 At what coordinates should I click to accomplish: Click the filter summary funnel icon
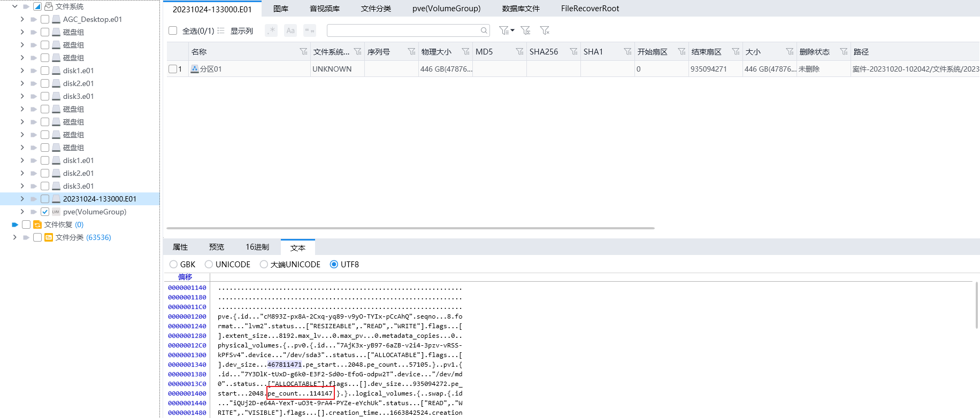525,30
